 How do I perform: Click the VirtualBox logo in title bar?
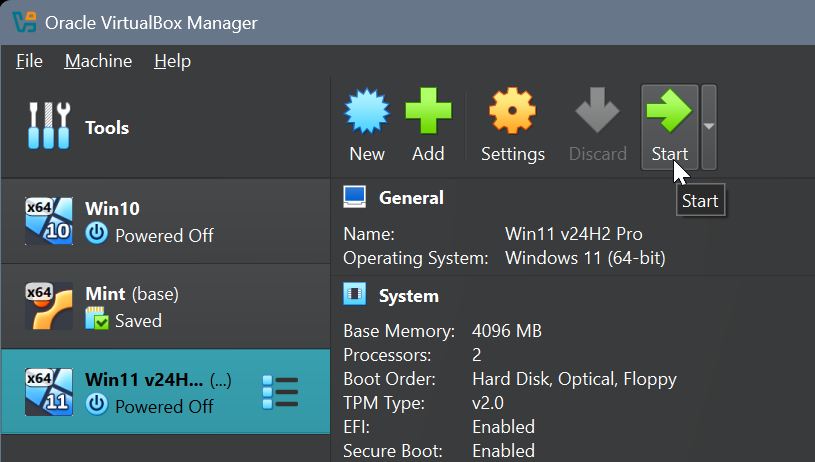click(24, 22)
